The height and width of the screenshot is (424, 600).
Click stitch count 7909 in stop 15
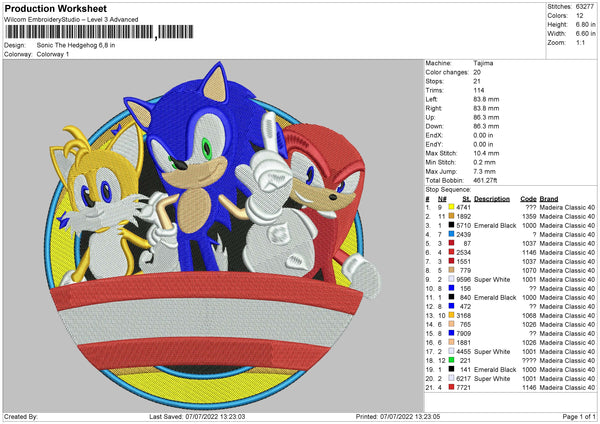coord(463,333)
